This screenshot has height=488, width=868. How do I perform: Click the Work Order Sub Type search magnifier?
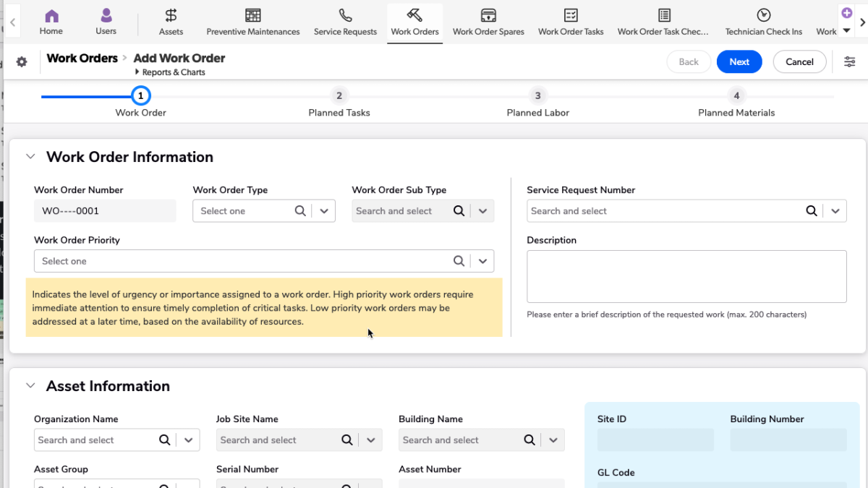tap(459, 211)
